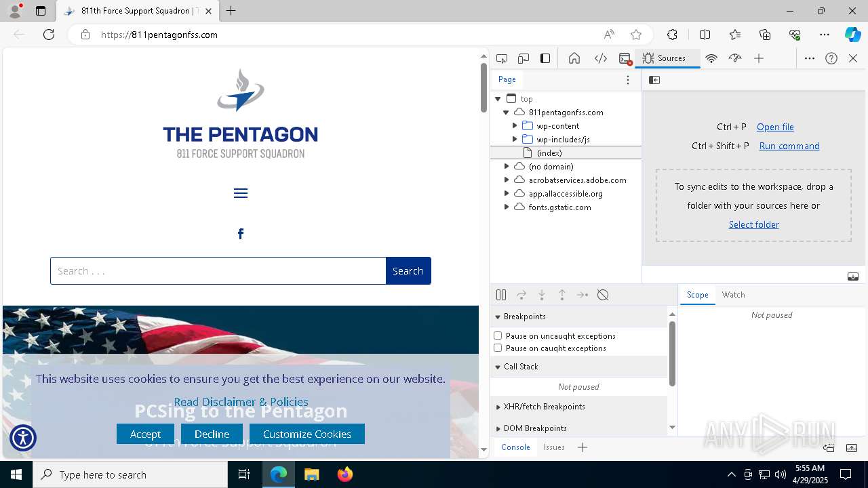The width and height of the screenshot is (868, 488).
Task: Open browser Extensions icon
Action: tap(672, 35)
